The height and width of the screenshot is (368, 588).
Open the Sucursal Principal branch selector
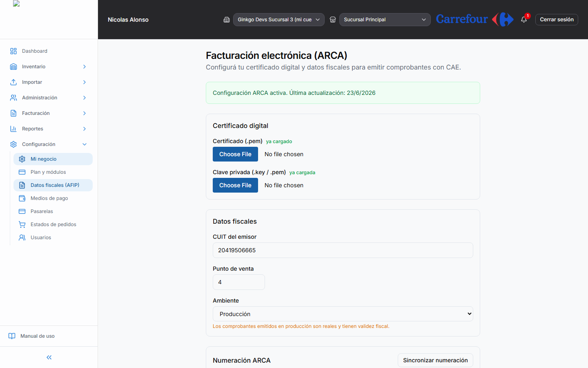[385, 20]
